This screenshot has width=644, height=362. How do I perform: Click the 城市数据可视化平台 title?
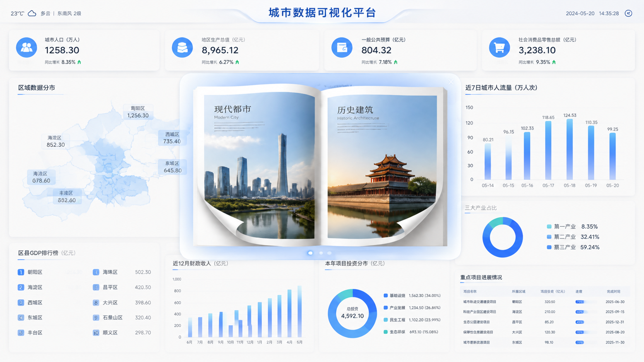click(x=322, y=13)
